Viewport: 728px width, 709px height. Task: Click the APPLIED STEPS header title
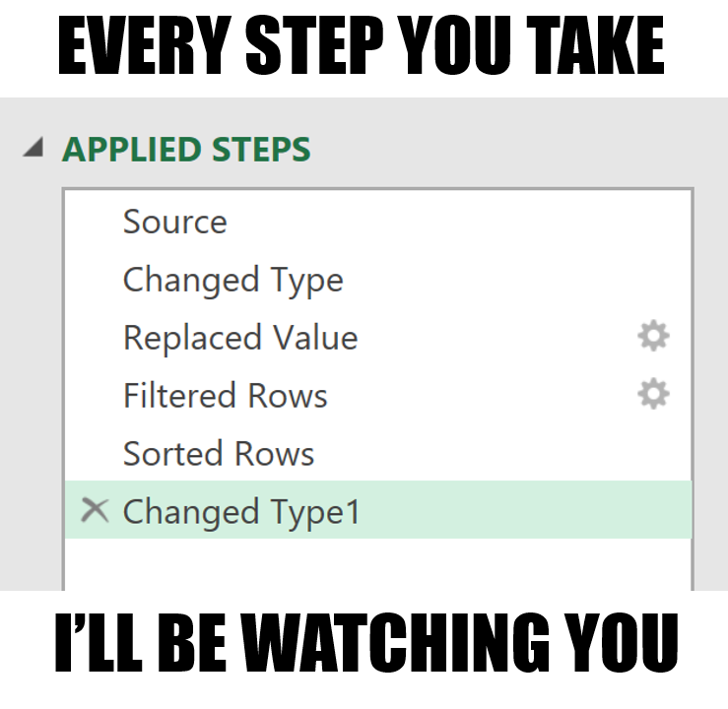point(186,150)
